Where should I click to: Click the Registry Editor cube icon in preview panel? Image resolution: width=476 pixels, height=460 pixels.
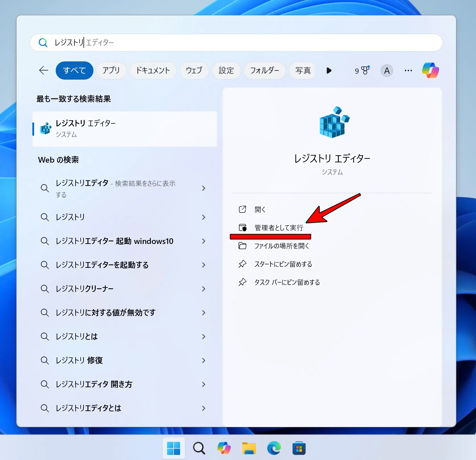coord(333,123)
